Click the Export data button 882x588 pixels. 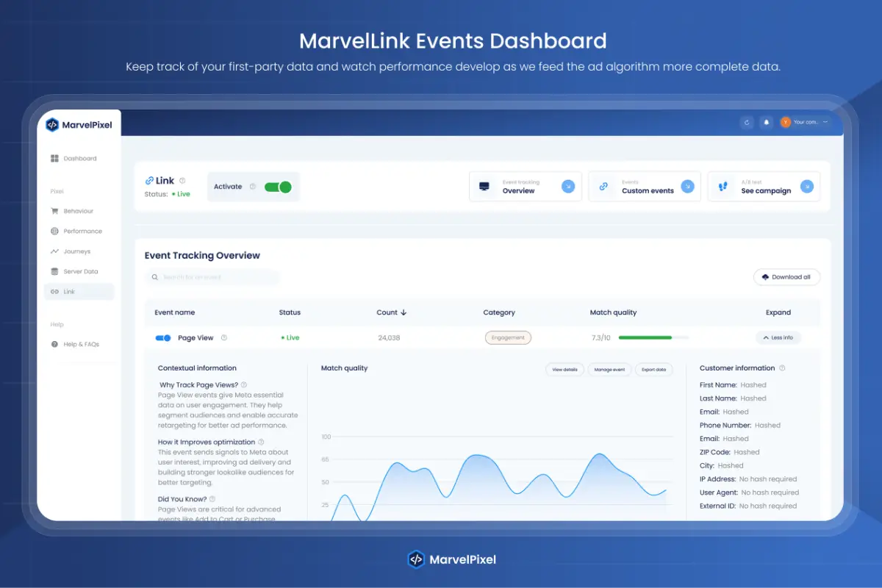click(x=653, y=370)
